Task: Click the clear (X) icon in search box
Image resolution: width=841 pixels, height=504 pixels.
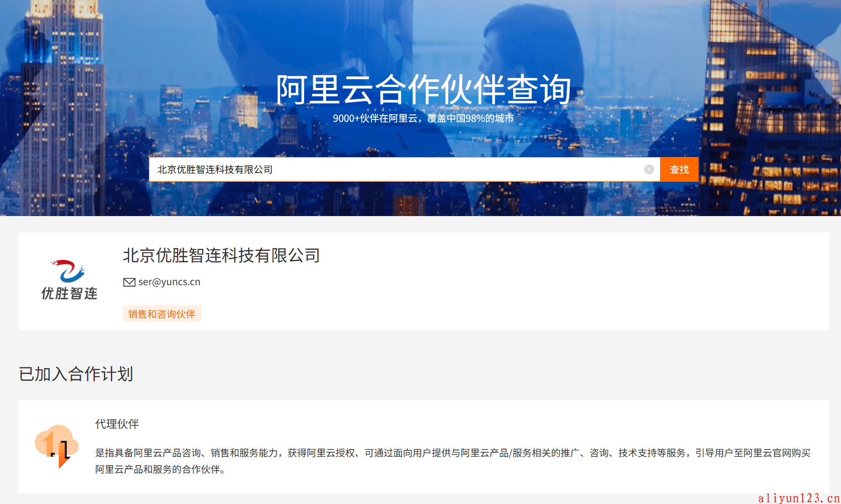Action: [x=649, y=169]
